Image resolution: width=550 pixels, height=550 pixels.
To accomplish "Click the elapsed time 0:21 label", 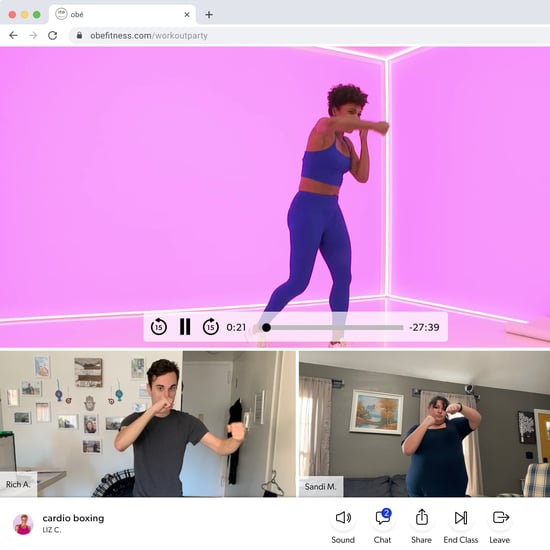I will [x=236, y=327].
